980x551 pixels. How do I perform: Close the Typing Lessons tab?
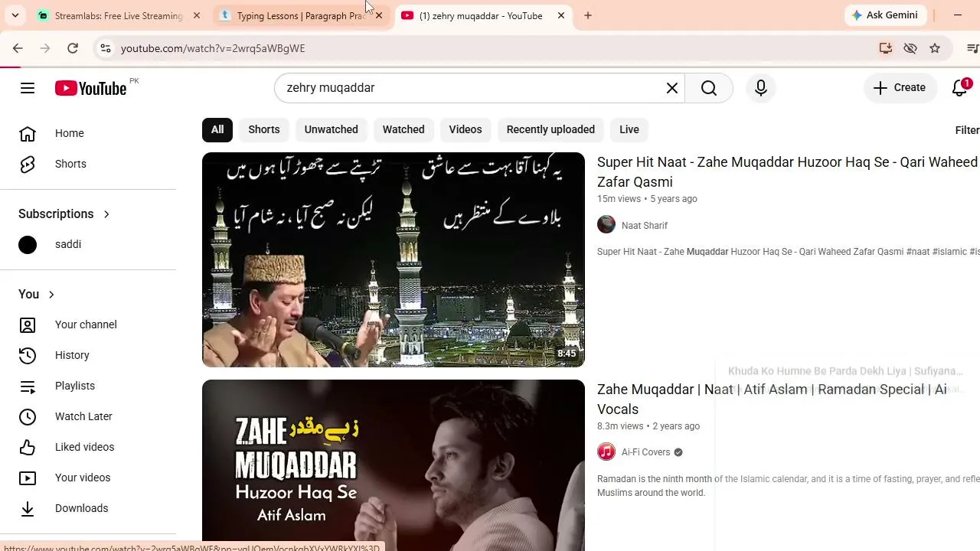[x=379, y=15]
